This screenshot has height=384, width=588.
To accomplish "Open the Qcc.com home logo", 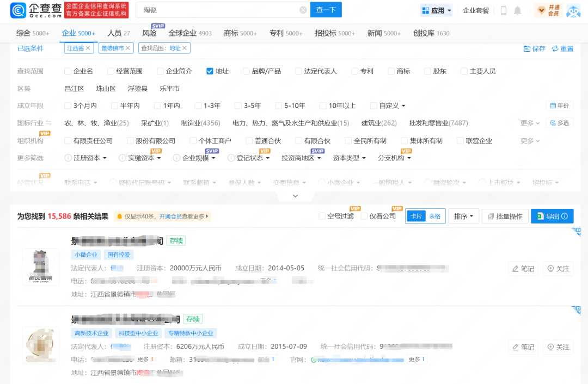I will coord(36,10).
